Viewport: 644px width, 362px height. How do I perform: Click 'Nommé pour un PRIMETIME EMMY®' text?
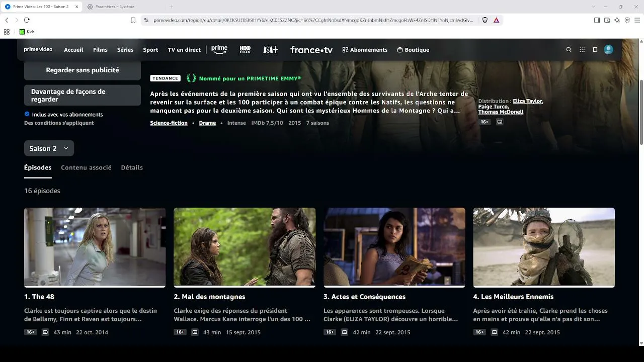pos(250,78)
